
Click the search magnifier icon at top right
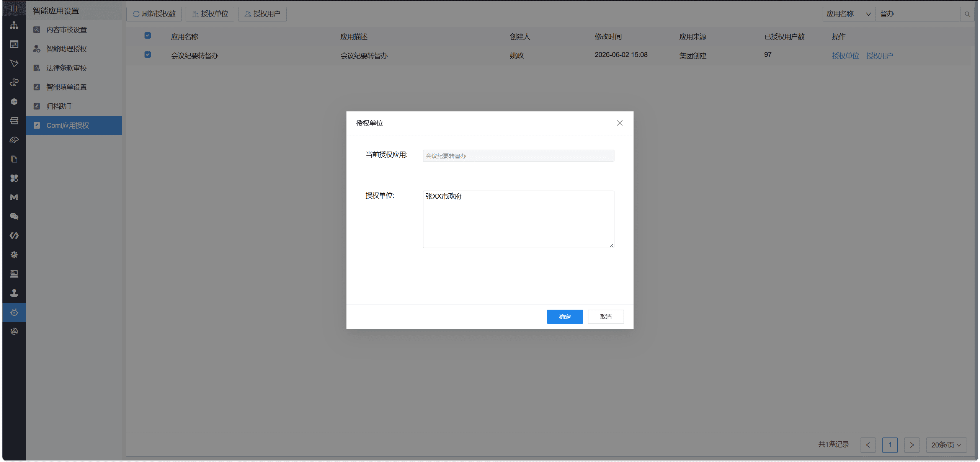(967, 14)
